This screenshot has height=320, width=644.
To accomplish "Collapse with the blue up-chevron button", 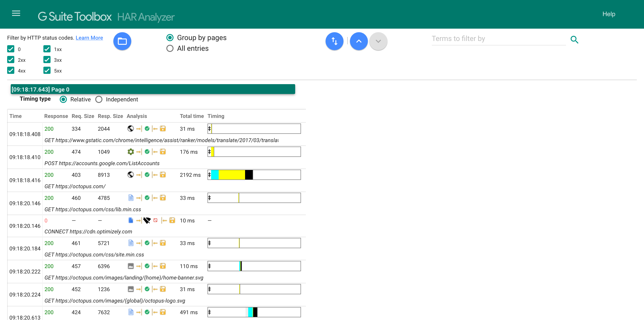I will click(x=358, y=41).
